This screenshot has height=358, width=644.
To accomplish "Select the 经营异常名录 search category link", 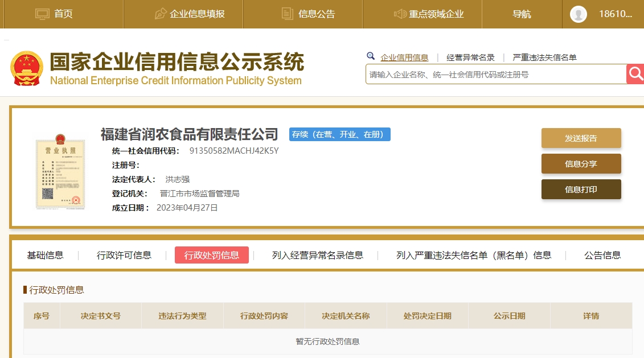I will 470,57.
